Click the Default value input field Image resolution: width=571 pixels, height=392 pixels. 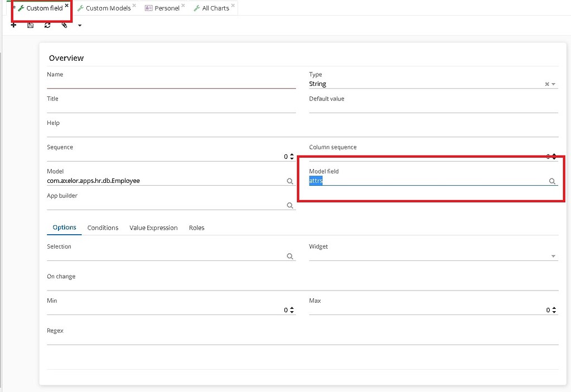point(433,108)
